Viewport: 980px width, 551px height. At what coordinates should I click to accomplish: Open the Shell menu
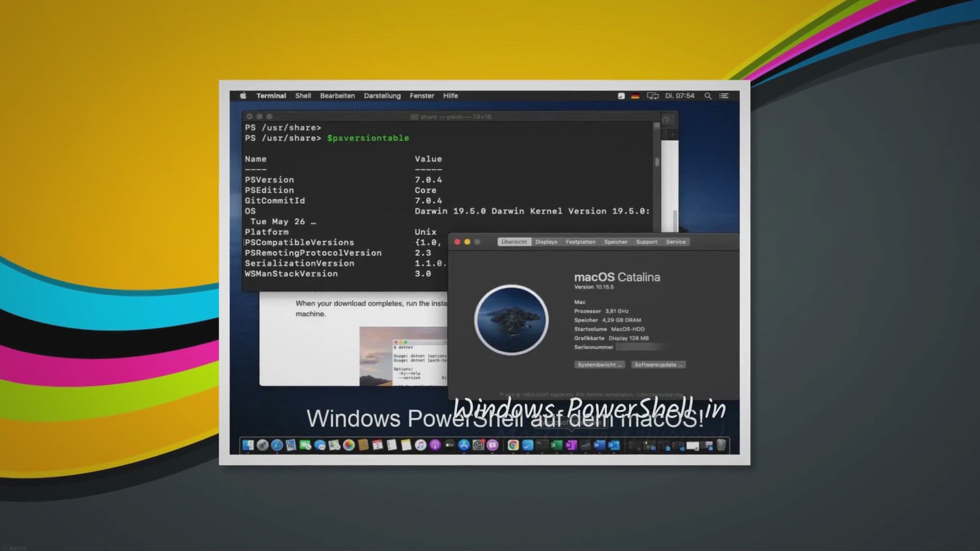click(x=303, y=96)
